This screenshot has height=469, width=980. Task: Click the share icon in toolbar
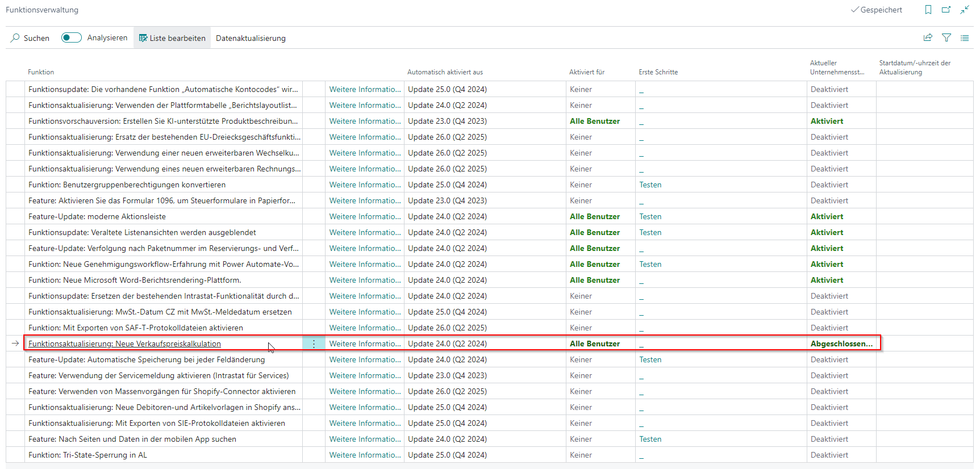point(928,37)
